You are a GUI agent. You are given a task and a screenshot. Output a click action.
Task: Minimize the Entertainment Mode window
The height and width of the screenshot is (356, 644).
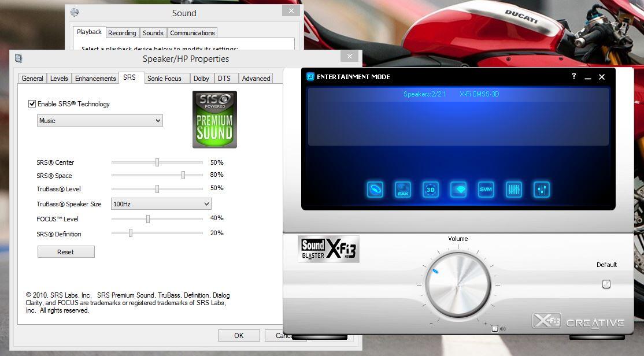point(588,77)
